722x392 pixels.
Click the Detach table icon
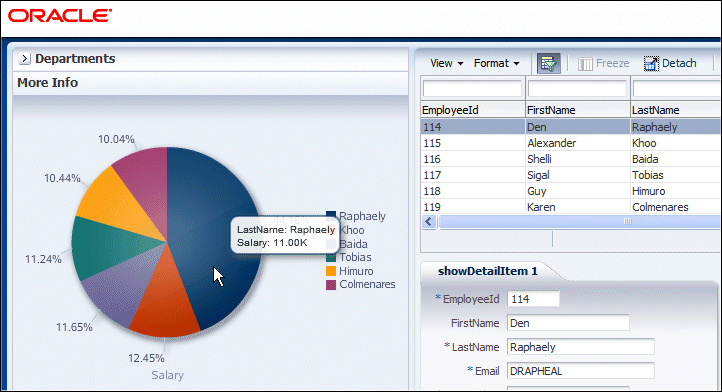coord(651,64)
